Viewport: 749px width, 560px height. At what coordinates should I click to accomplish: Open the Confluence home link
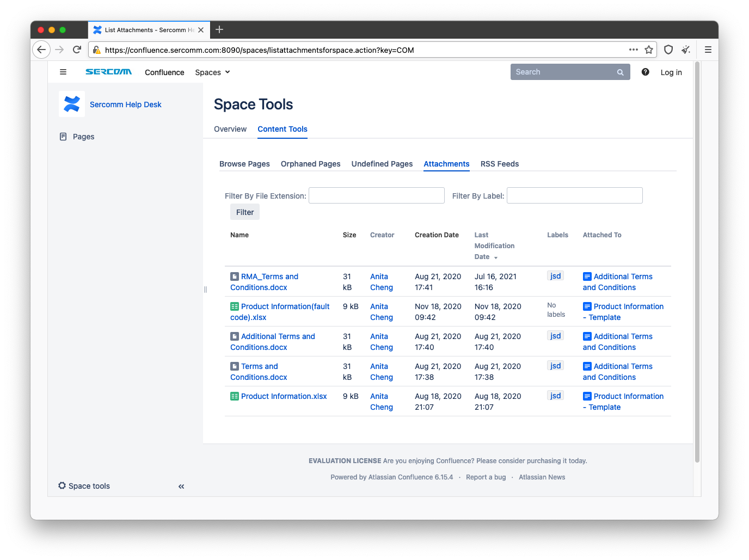[164, 72]
